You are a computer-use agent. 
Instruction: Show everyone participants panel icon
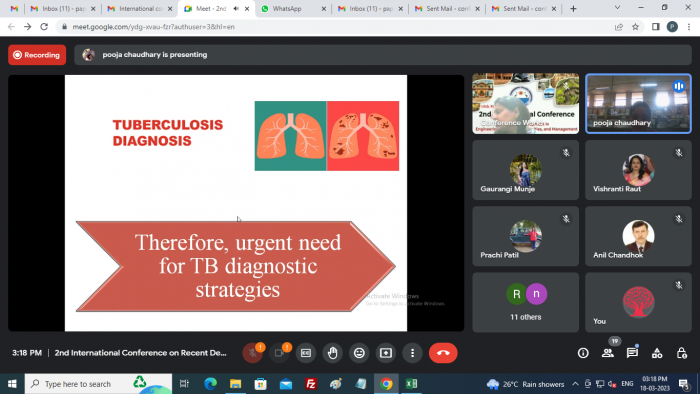coord(608,353)
